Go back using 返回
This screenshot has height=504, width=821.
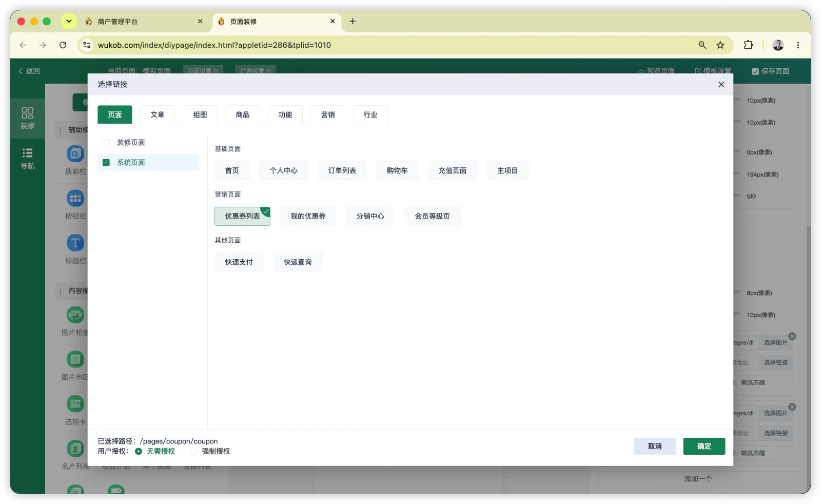click(x=29, y=71)
